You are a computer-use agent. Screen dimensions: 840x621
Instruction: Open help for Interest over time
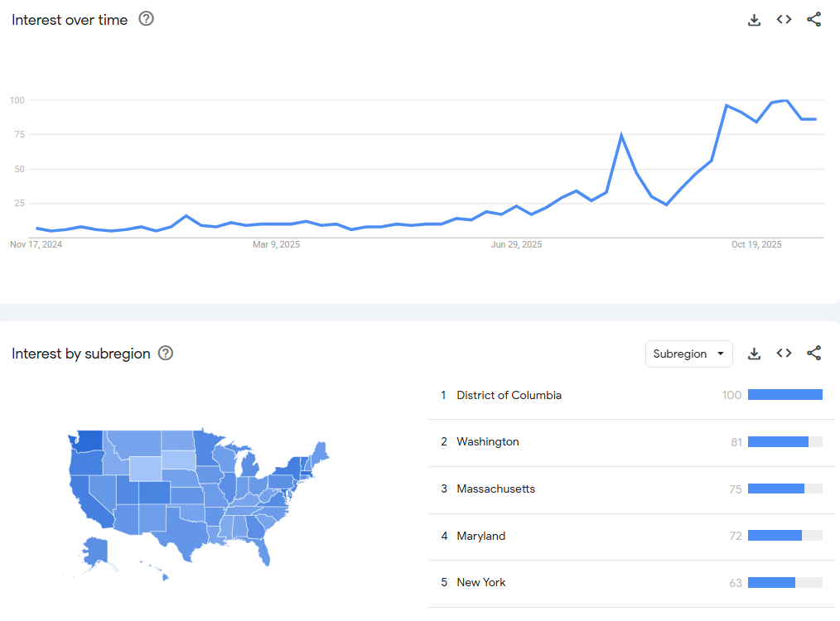click(x=147, y=19)
